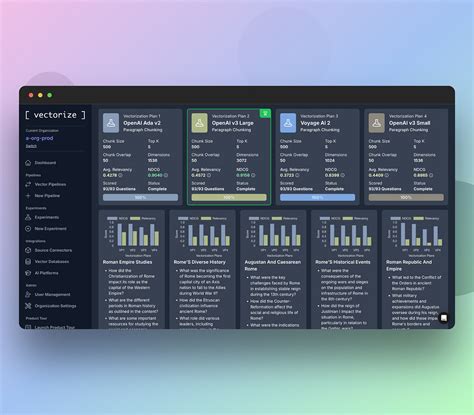Open the Experiments flask icon in sidebar

click(28, 217)
